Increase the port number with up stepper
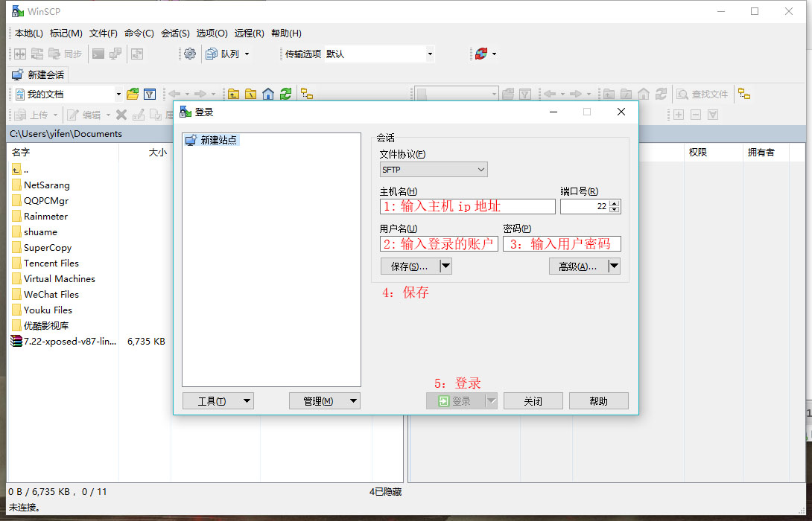 tap(614, 203)
